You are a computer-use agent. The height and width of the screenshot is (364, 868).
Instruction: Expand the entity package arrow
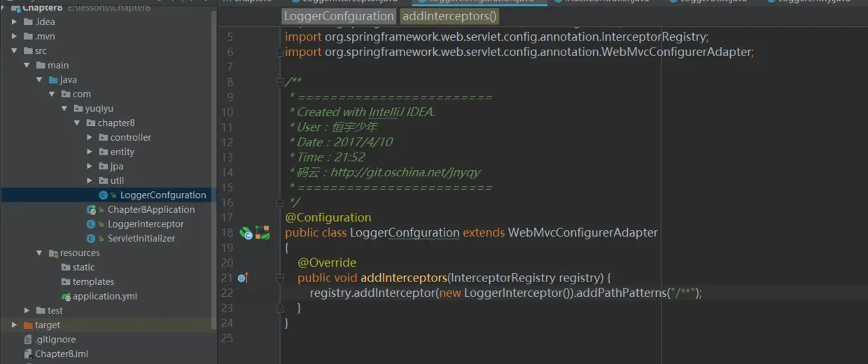pyautogui.click(x=90, y=152)
